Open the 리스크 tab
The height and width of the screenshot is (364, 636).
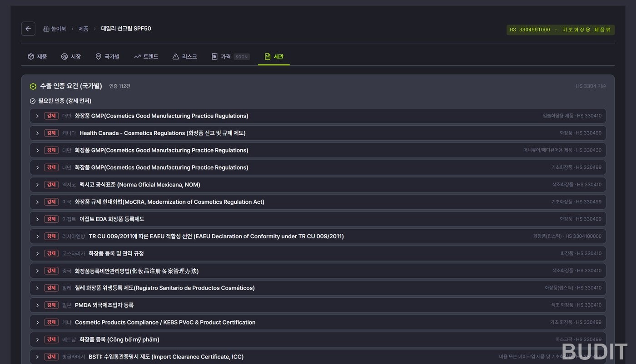184,57
